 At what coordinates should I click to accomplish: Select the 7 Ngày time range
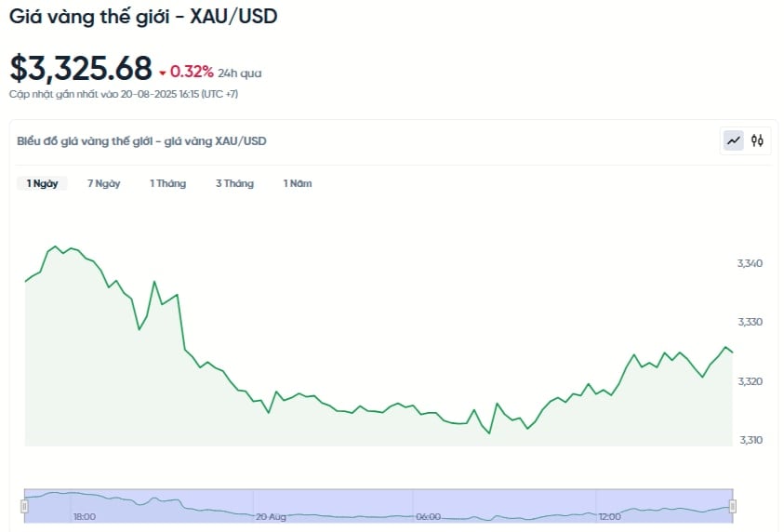point(103,183)
